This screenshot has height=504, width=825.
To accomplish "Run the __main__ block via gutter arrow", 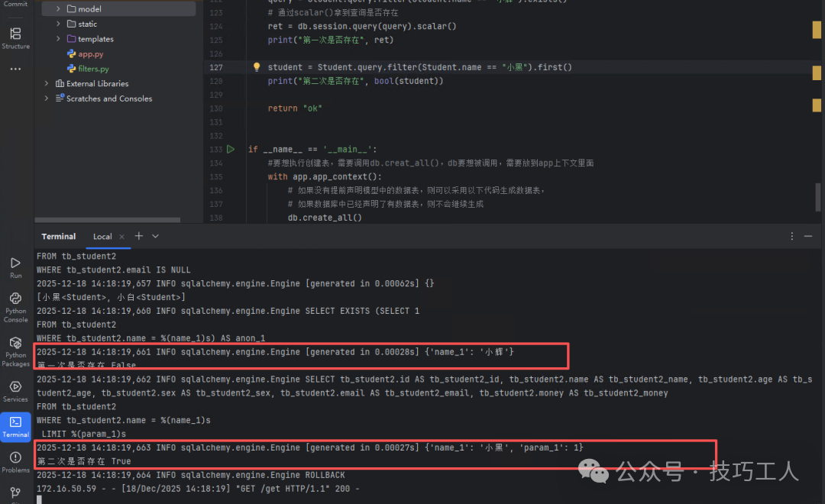I will click(231, 150).
